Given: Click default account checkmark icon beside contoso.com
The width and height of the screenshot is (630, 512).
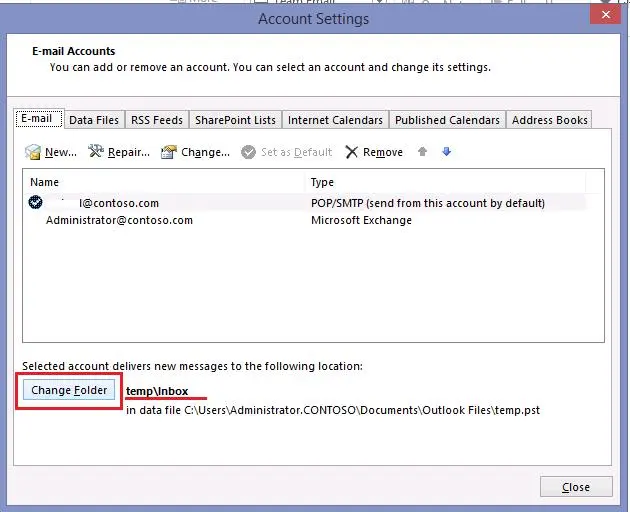Looking at the screenshot, I should coord(35,202).
